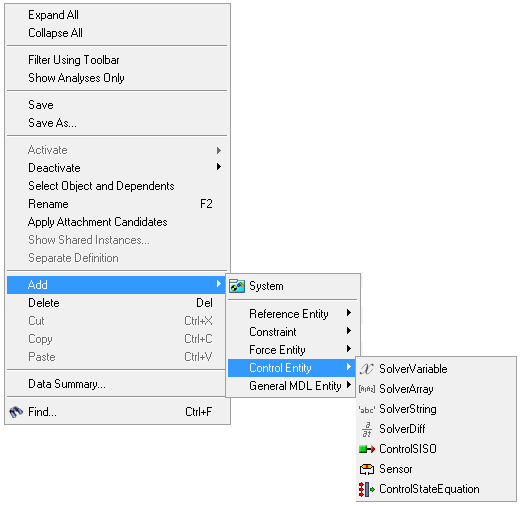The height and width of the screenshot is (506, 520).
Task: Expand the Deactivate submenu arrow
Action: click(x=219, y=167)
